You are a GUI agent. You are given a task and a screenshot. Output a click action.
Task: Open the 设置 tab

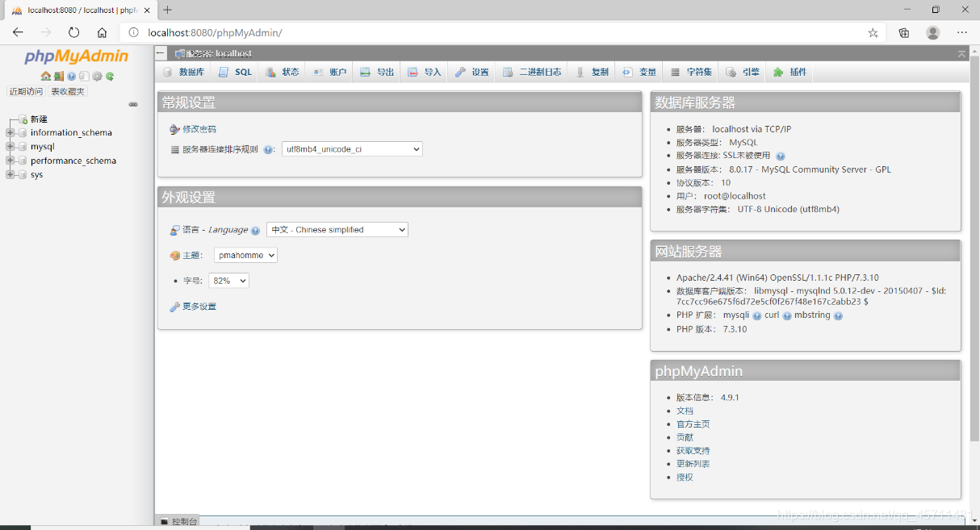pyautogui.click(x=472, y=72)
